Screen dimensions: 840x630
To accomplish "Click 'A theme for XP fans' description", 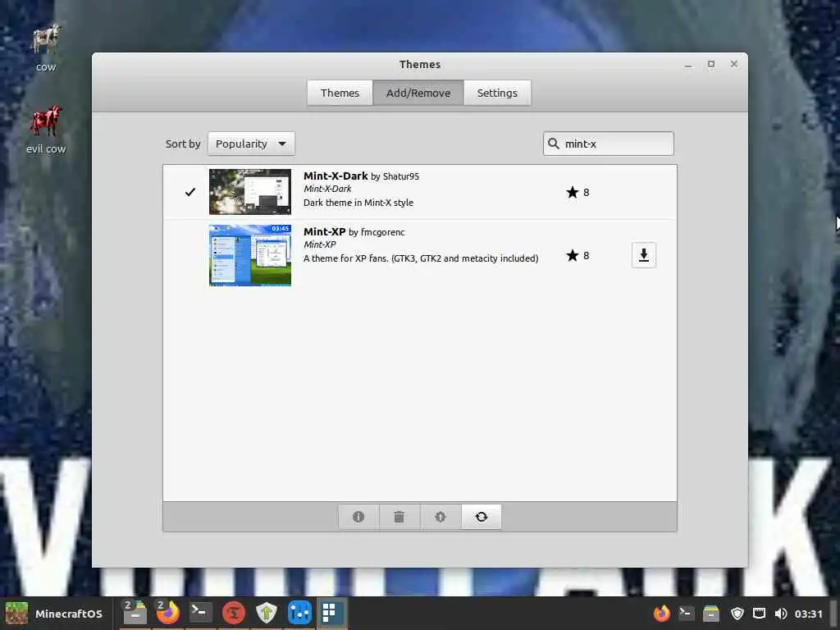I will click(421, 258).
